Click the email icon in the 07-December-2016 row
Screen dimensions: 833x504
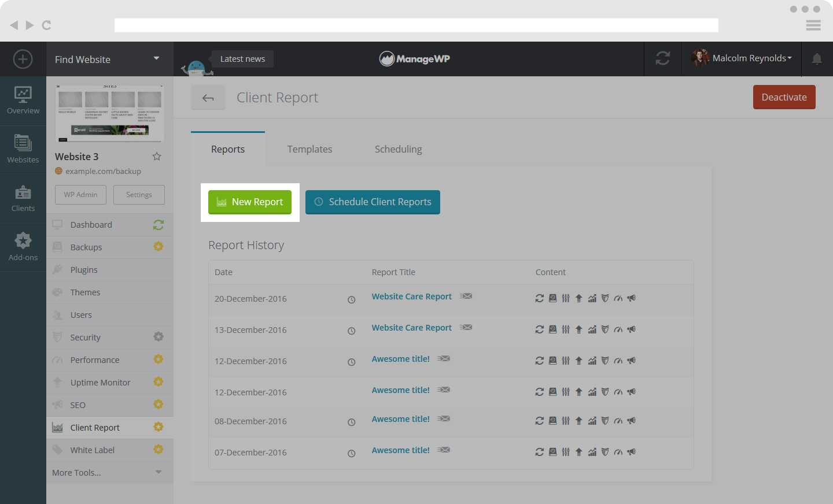coord(444,450)
